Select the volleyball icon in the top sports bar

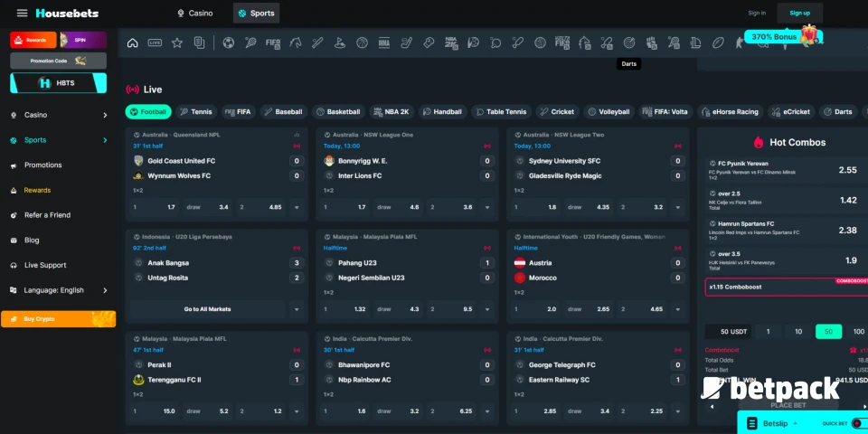(541, 42)
